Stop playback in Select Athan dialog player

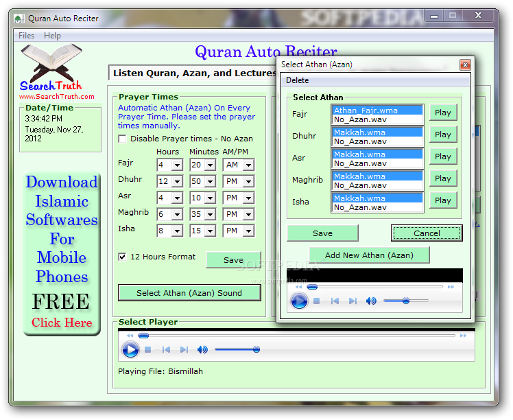tap(316, 301)
